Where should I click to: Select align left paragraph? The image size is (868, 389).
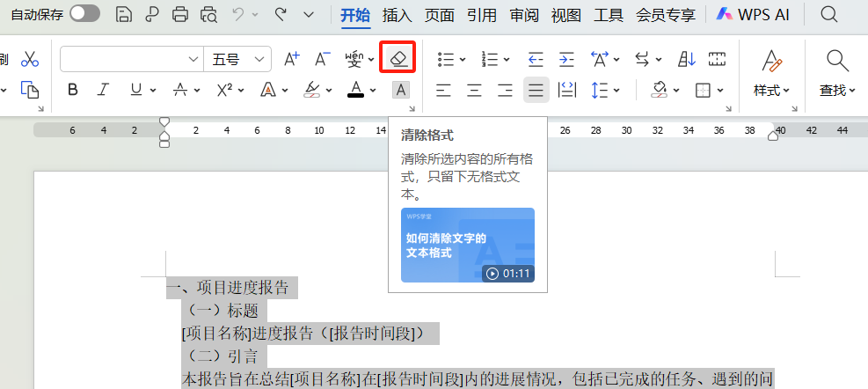443,90
